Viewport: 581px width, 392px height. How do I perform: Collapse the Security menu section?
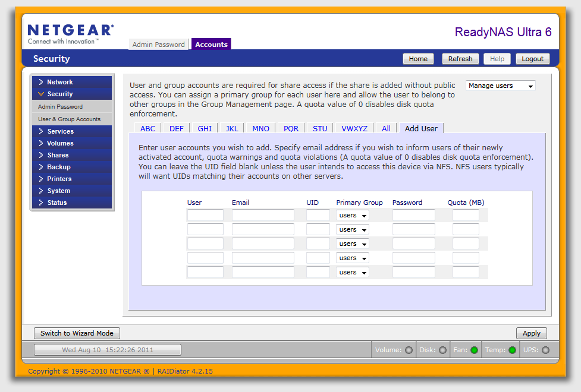pos(72,94)
